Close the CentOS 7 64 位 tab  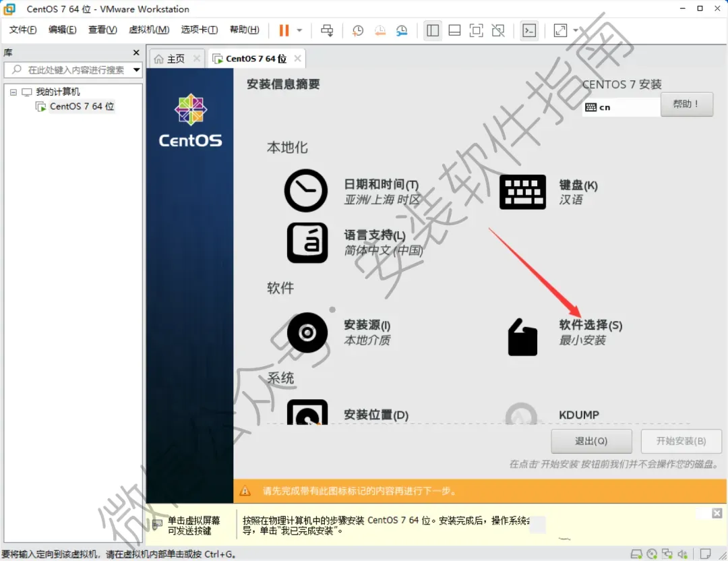click(x=298, y=59)
